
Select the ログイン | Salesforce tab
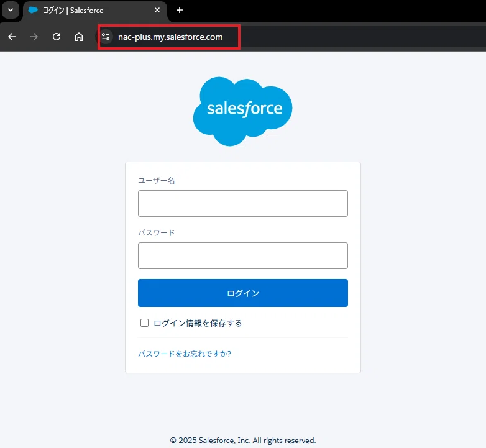coord(95,11)
